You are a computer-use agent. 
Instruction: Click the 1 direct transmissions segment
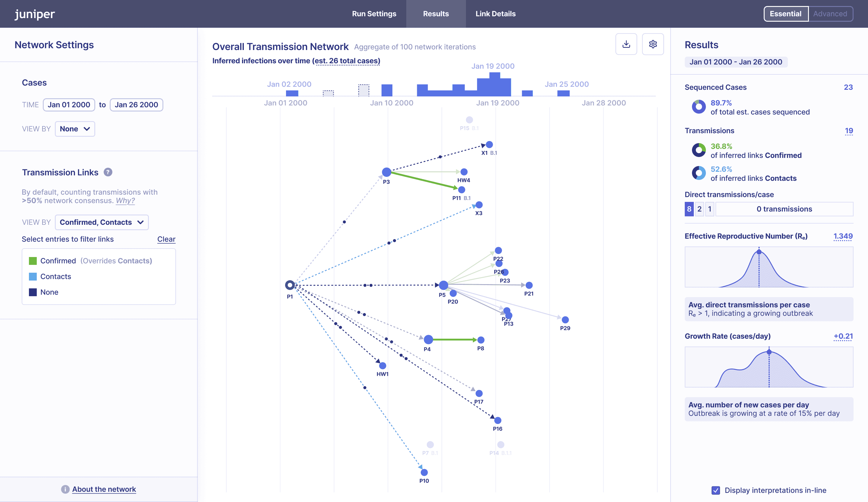tap(709, 209)
